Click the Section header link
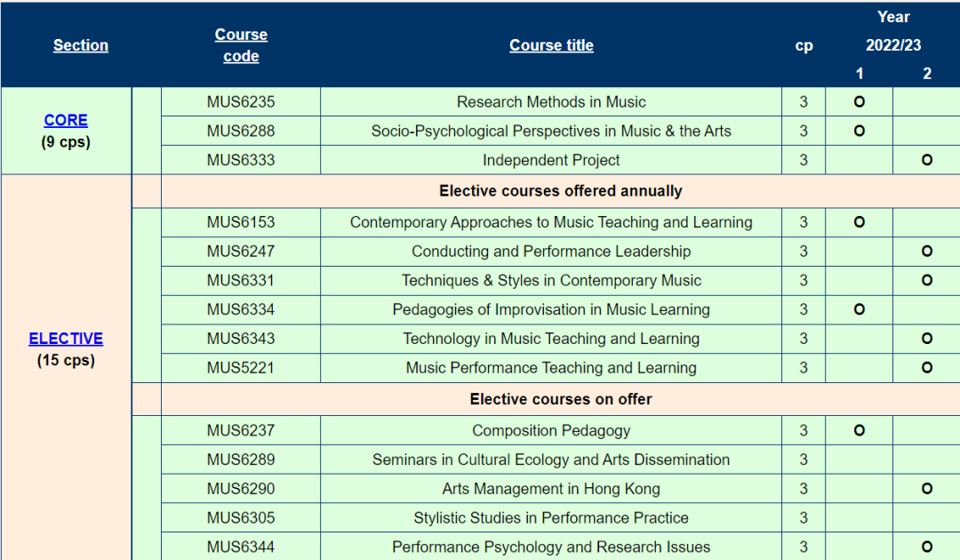The height and width of the screenshot is (560, 960). [81, 45]
